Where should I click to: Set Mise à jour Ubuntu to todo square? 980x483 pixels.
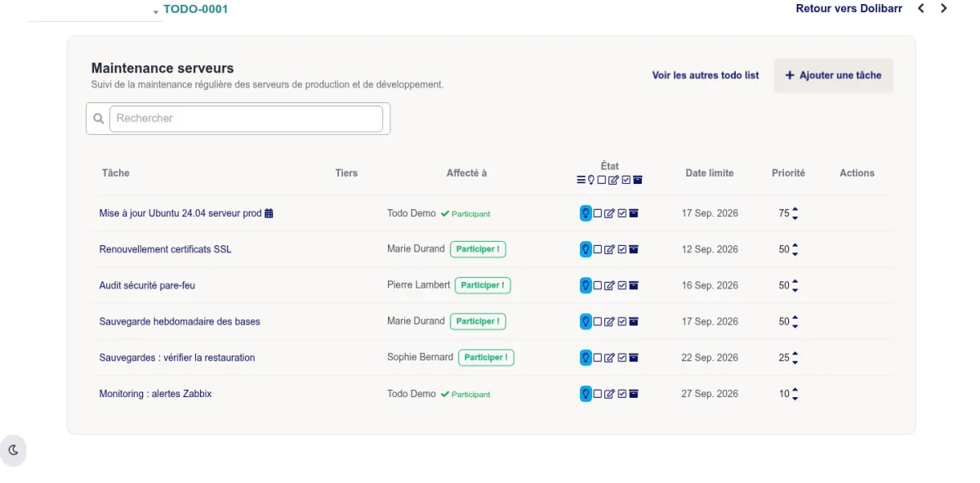tap(598, 213)
